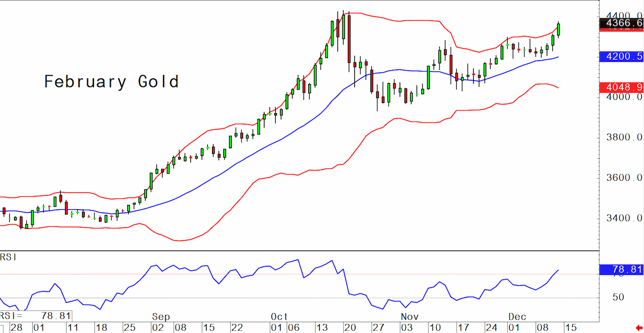
Task: Click the Nov month label on time axis
Action: pyautogui.click(x=411, y=317)
